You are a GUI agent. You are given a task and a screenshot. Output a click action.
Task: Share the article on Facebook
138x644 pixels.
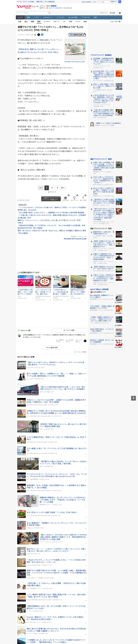42,35
